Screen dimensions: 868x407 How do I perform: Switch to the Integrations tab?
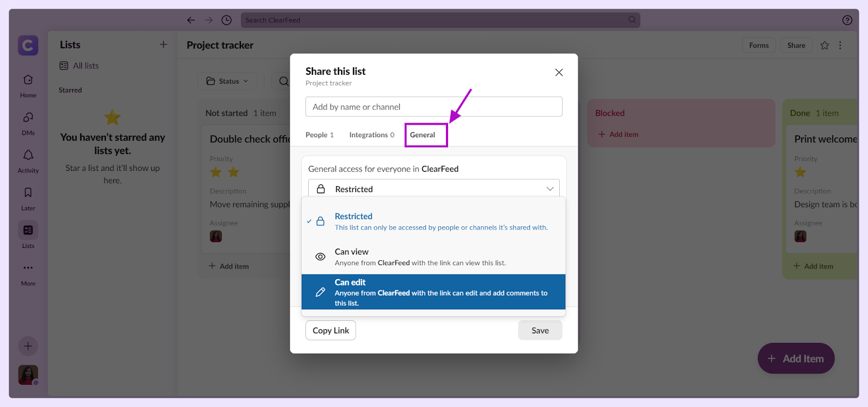[372, 135]
